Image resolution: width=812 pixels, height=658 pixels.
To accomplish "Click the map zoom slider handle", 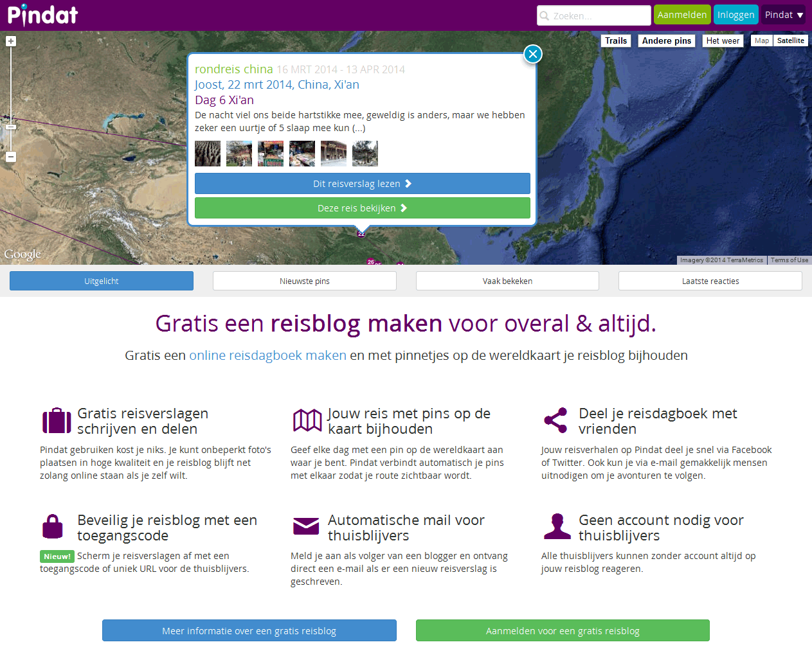I will pos(11,127).
